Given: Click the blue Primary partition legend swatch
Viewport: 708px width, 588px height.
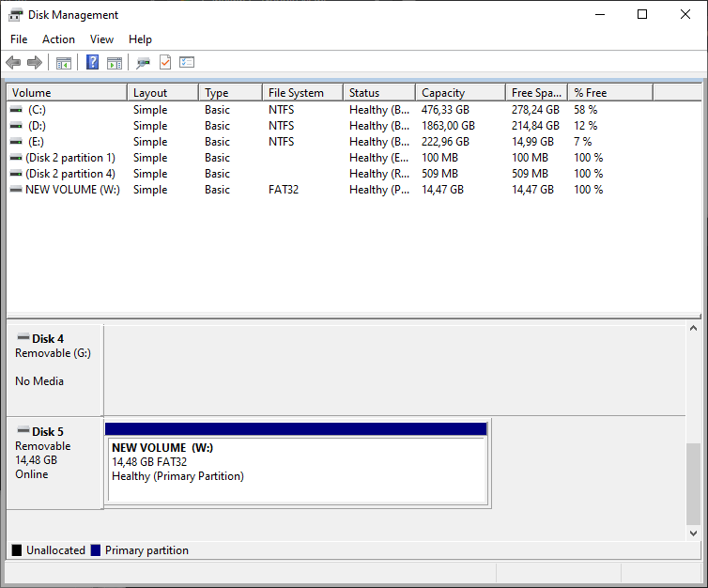Looking at the screenshot, I should pos(95,550).
